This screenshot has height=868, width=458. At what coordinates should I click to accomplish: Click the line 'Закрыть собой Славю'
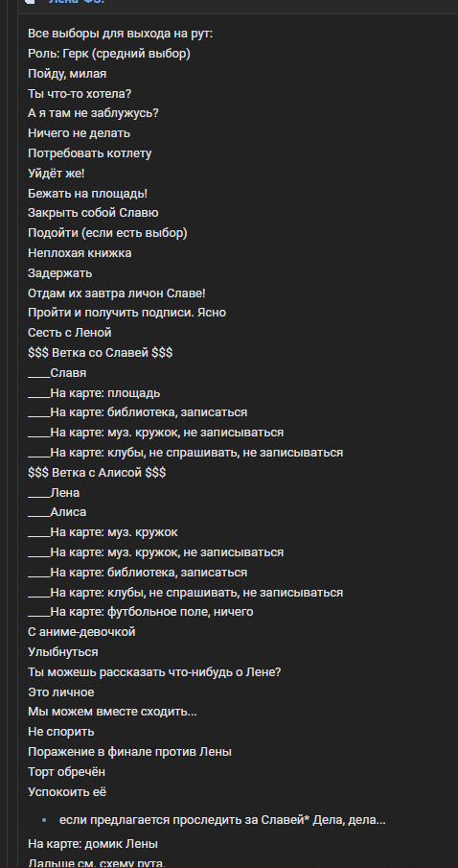pos(93,213)
